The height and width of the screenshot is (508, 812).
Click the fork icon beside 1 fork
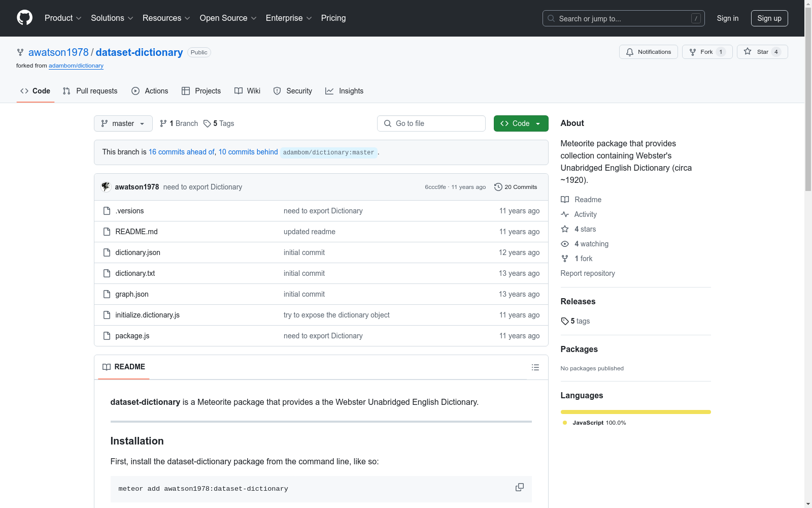pos(565,259)
